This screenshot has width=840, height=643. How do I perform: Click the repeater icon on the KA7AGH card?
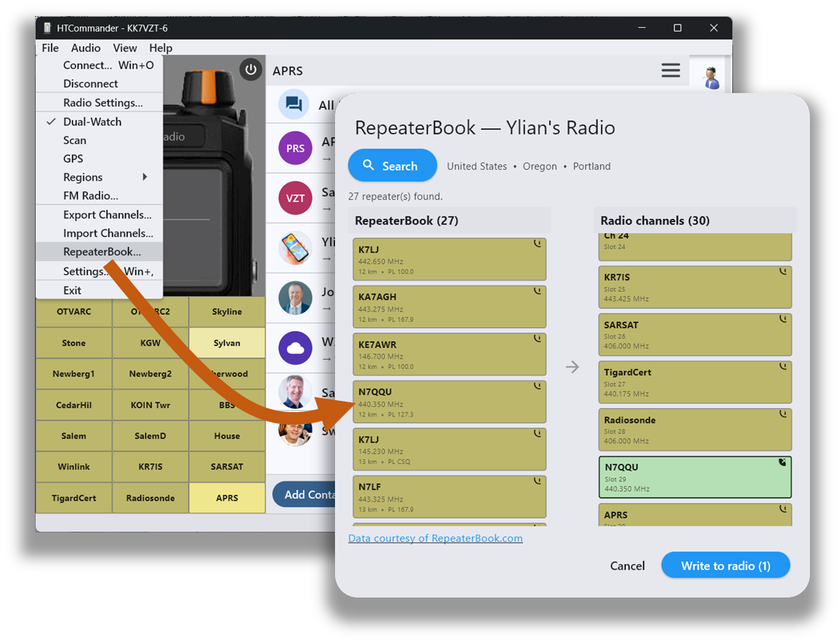pos(537,292)
